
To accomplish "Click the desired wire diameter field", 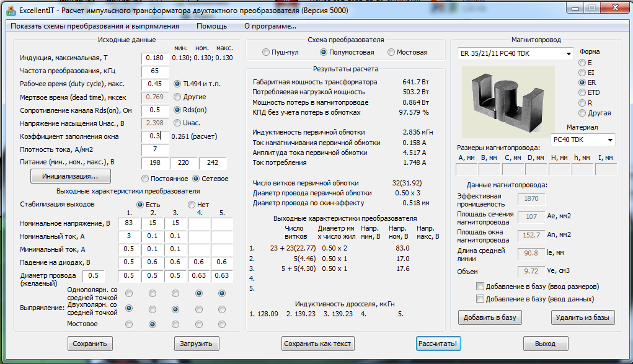I will point(94,275).
